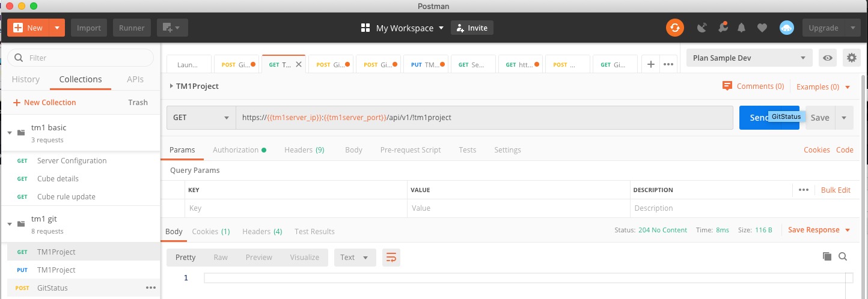This screenshot has height=299, width=868.
Task: Click the orange sync status icon
Action: pyautogui.click(x=674, y=28)
